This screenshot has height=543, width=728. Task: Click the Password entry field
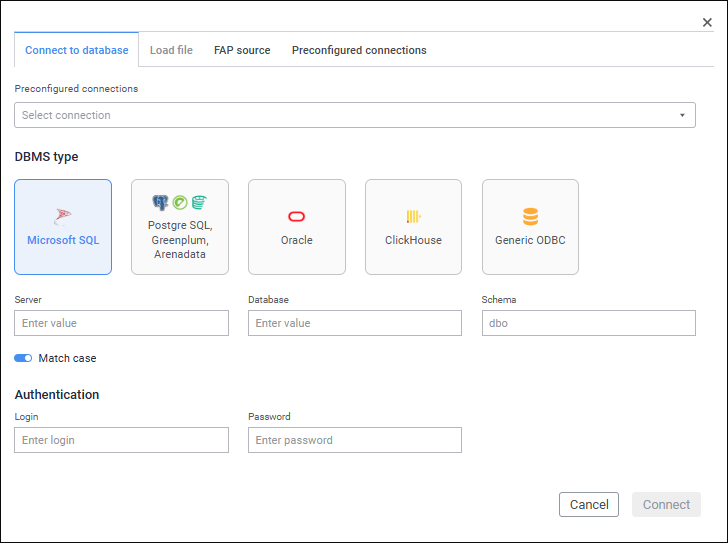click(355, 440)
